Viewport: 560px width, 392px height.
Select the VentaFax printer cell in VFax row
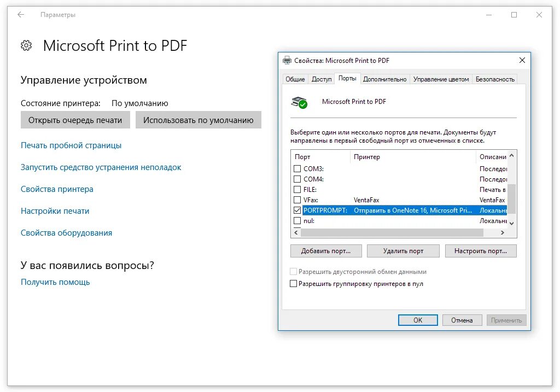pos(366,200)
